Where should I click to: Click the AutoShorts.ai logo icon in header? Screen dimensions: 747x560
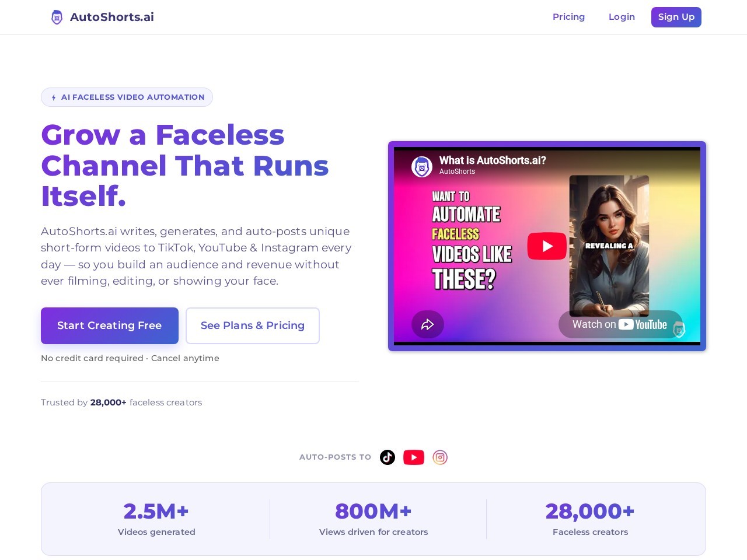tap(57, 17)
